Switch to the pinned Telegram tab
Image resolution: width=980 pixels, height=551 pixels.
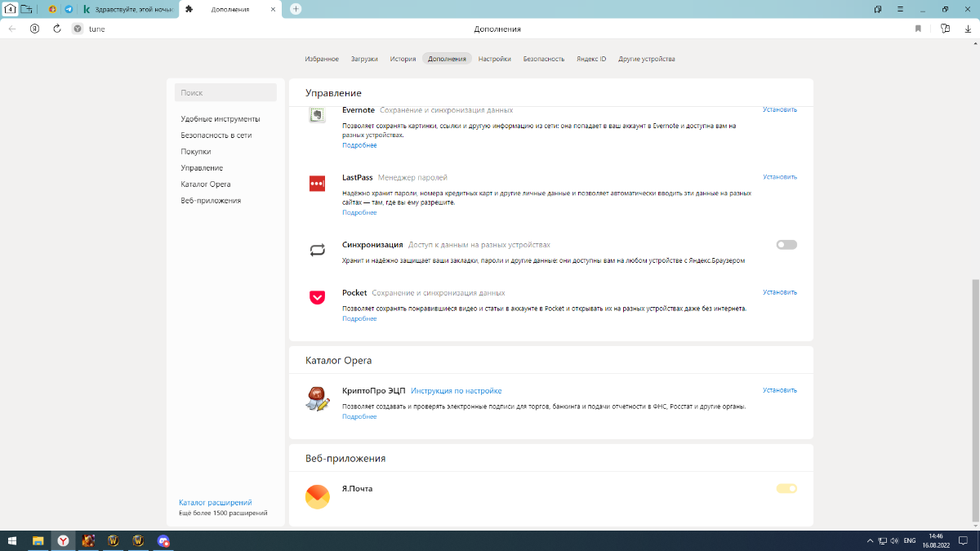click(69, 9)
